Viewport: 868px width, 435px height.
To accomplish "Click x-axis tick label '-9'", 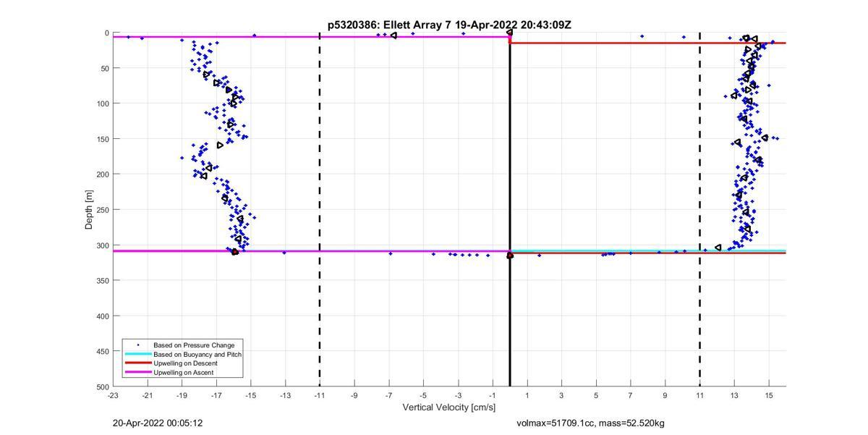I will (354, 395).
